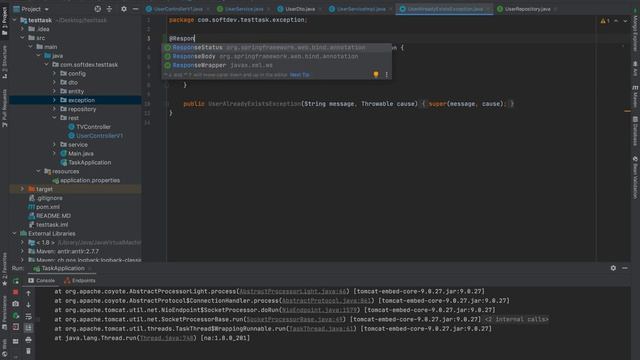
Task: Click the orange marker on editor error stripe
Action: (627, 111)
